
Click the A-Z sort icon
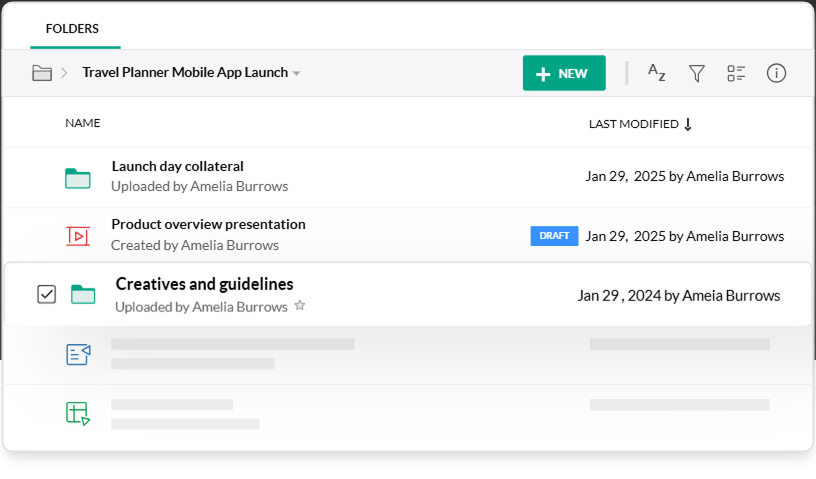[656, 72]
